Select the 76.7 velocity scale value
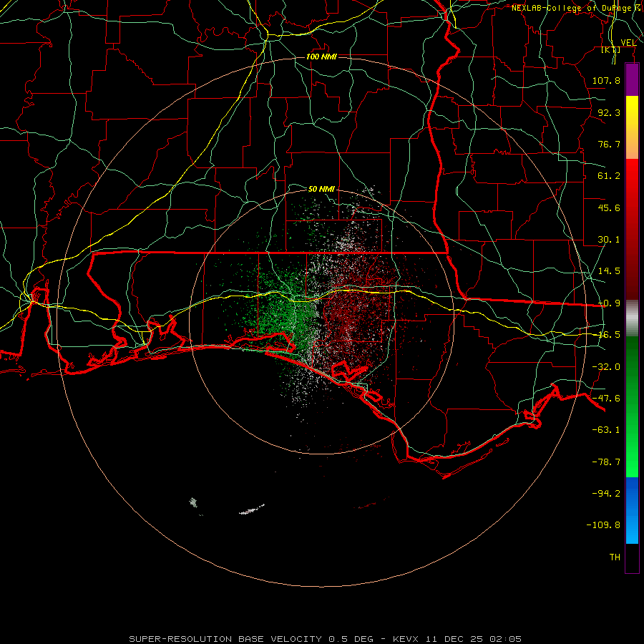The width and height of the screenshot is (644, 644). click(x=609, y=144)
